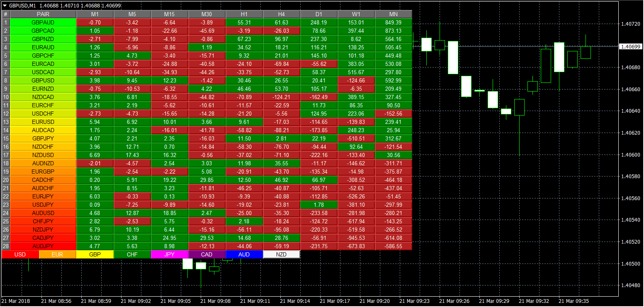This screenshot has height=307, width=644.
Task: Click the M1 timeframe column header
Action: [95, 14]
